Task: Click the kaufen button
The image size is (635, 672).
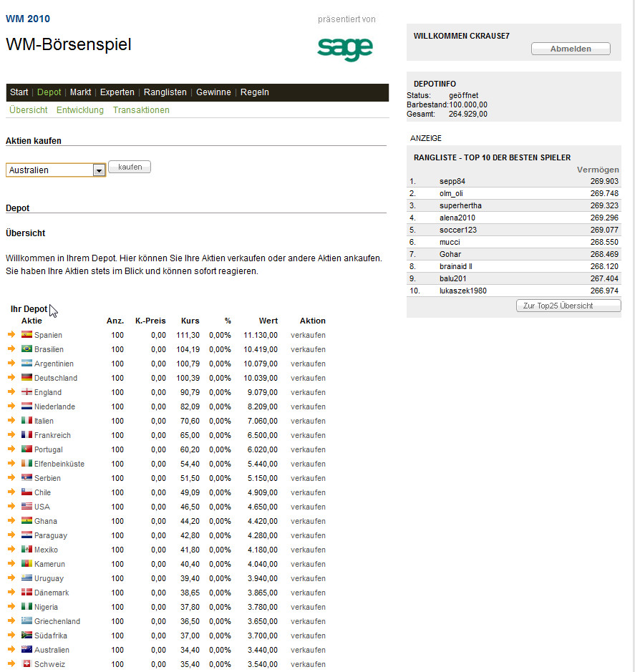Action: pos(130,167)
